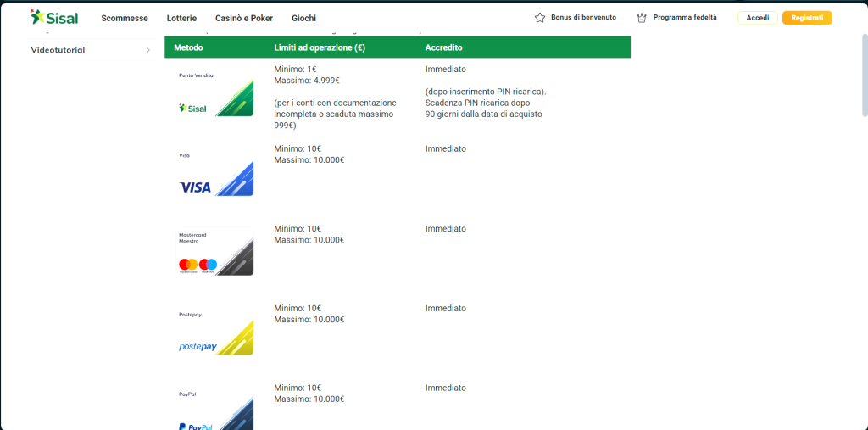Click the orange Registrati button

click(806, 18)
